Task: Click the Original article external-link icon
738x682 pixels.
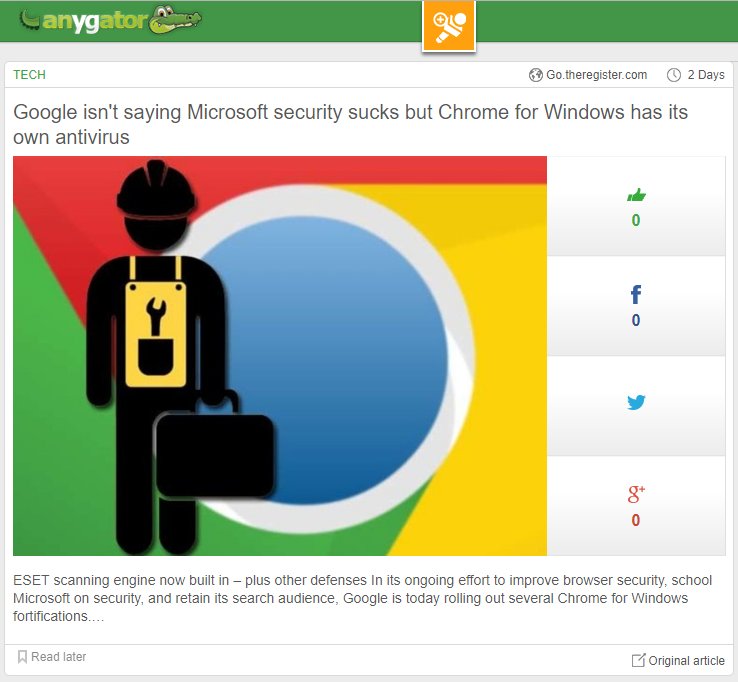Action: (x=638, y=660)
